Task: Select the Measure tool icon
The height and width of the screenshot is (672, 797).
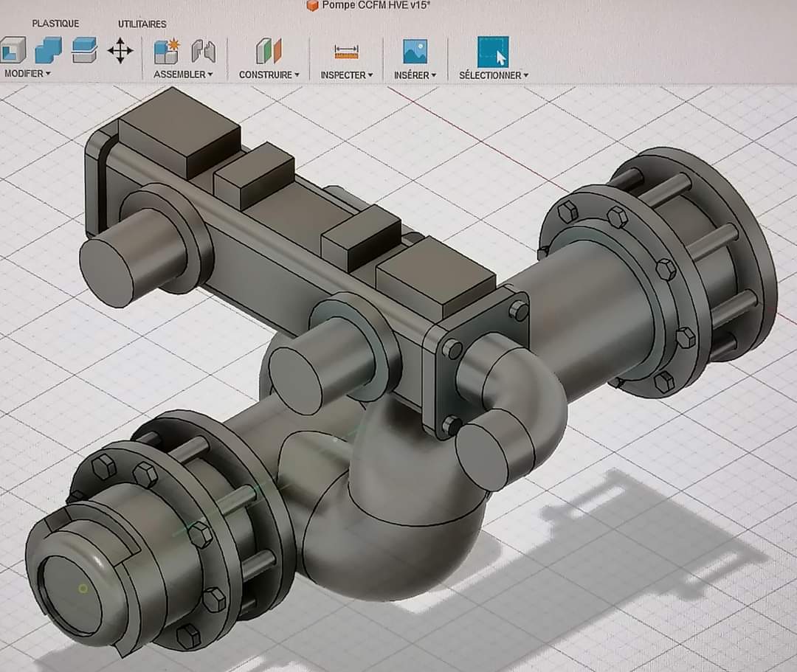Action: coord(347,52)
